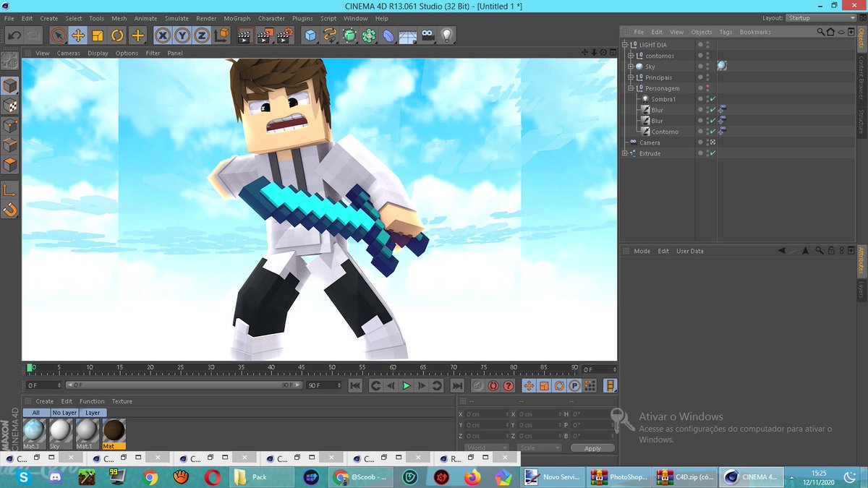
Task: Toggle enable checkmark for Extrude
Action: 713,153
